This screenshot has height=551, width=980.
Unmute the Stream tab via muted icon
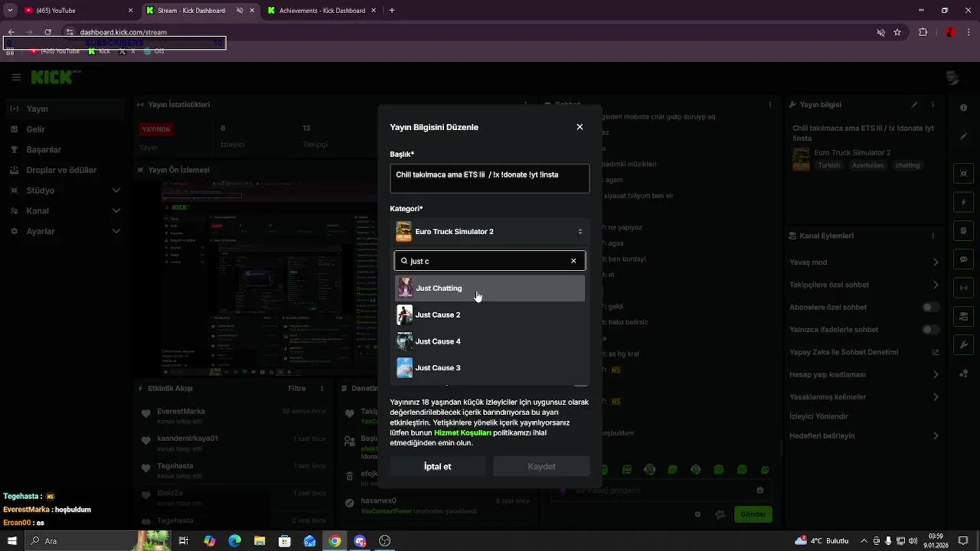(x=240, y=11)
